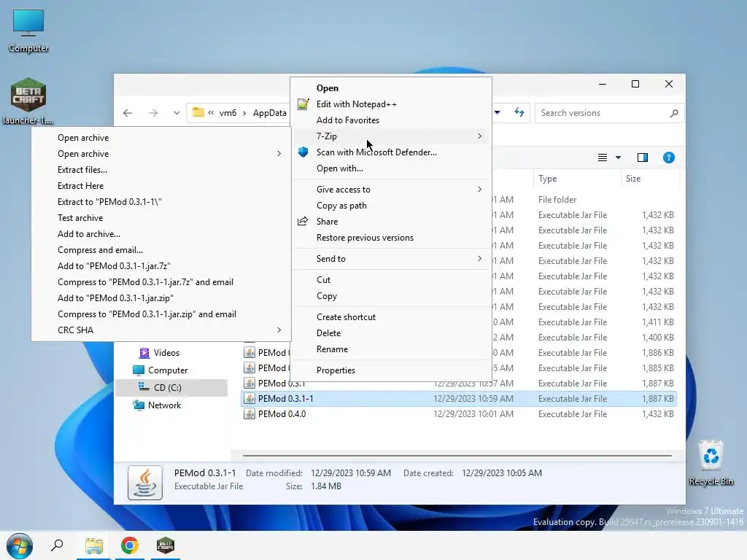This screenshot has width=747, height=560.
Task: Expand the second Open archive submenu arrow
Action: click(279, 153)
